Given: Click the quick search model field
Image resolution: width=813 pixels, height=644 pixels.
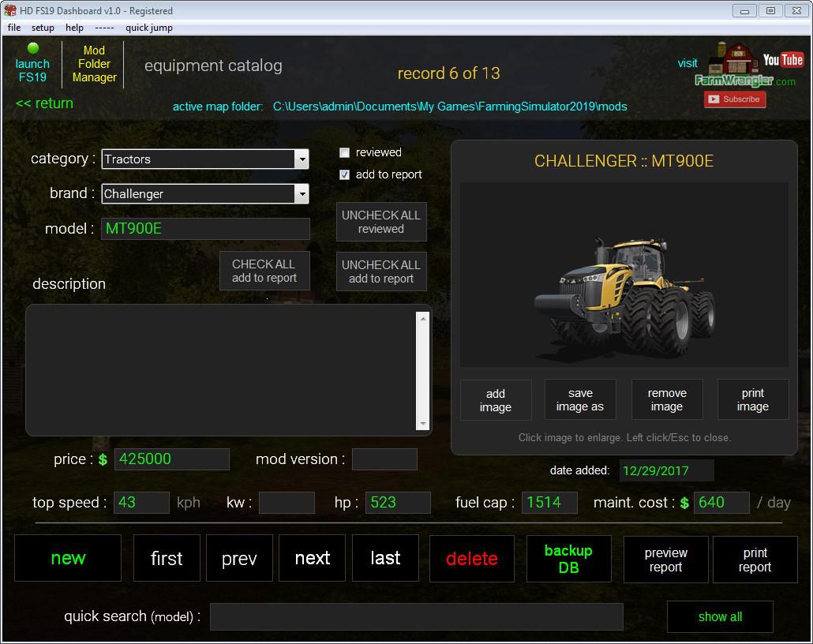Looking at the screenshot, I should 416,617.
